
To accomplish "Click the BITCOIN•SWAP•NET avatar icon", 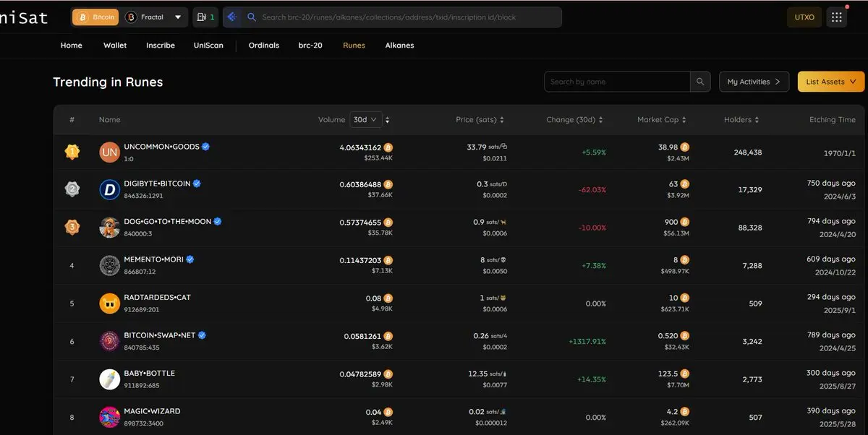I will coord(109,341).
